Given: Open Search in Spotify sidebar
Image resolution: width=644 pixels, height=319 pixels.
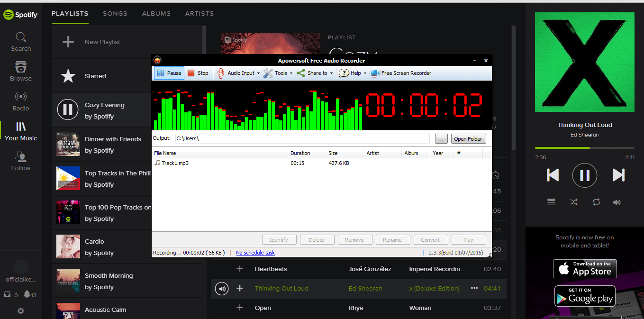Looking at the screenshot, I should [21, 42].
